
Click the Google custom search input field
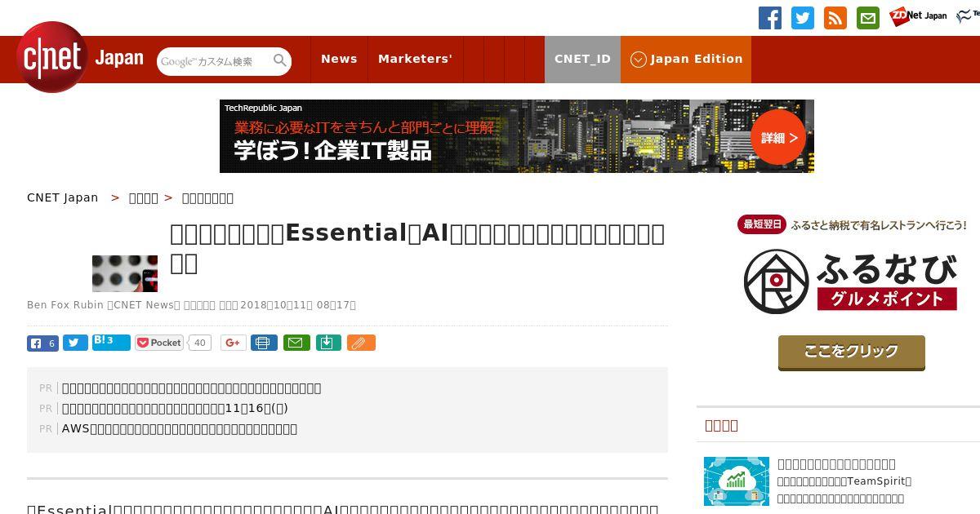(214, 61)
